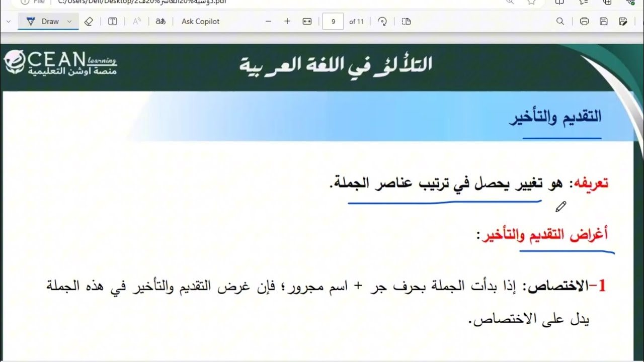This screenshot has width=644, height=362.
Task: Select the Erase tool
Action: pyautogui.click(x=89, y=21)
